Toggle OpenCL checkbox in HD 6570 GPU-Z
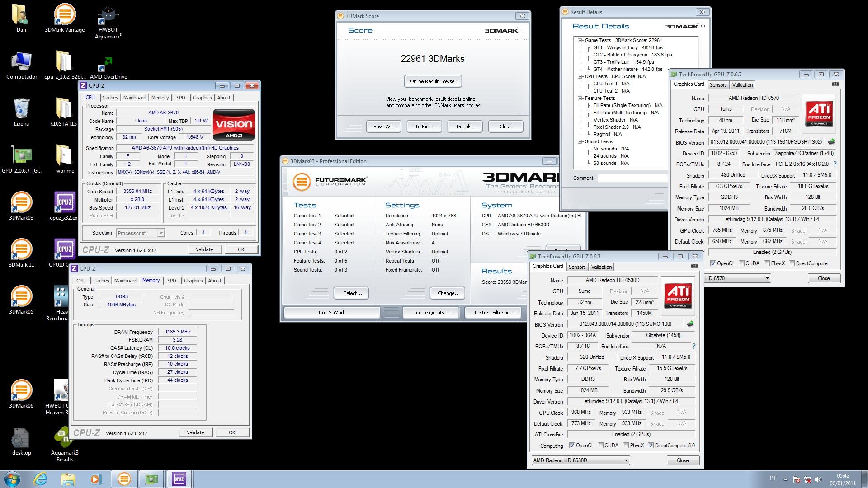 (713, 263)
